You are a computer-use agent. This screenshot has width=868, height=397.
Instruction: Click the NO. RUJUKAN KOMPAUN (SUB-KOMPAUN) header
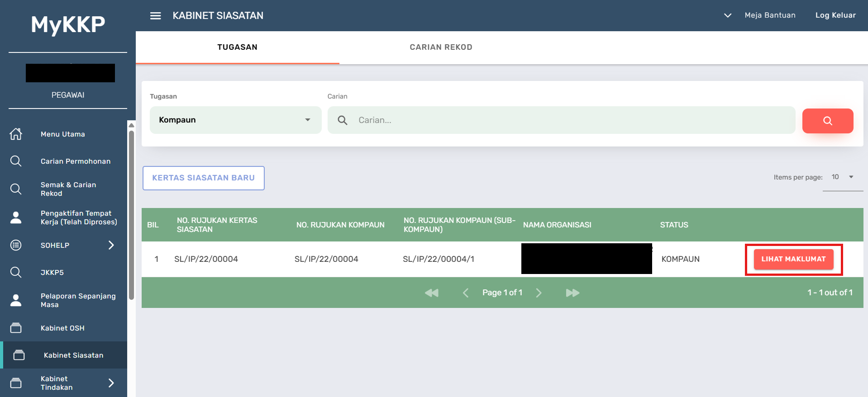459,225
